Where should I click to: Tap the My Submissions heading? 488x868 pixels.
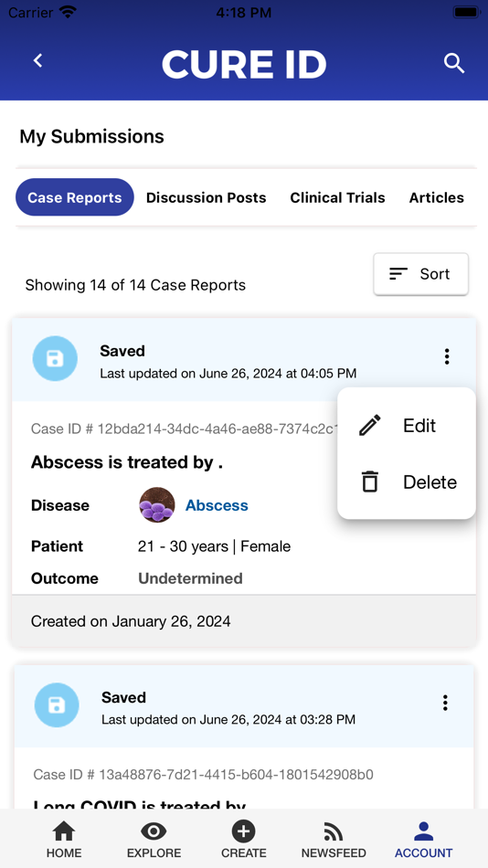92,137
